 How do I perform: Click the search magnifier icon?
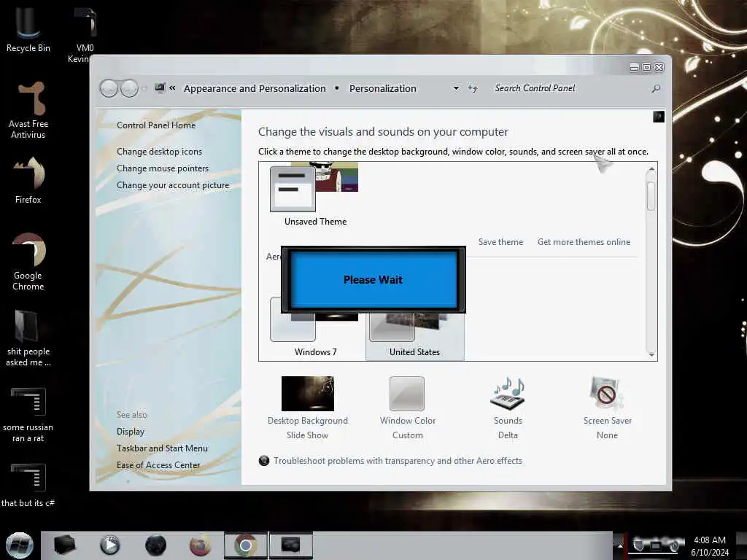click(x=656, y=88)
